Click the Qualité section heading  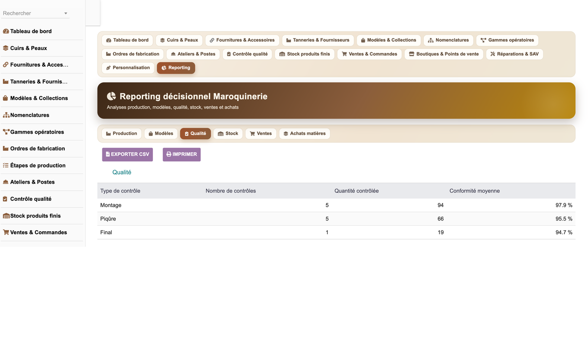tap(122, 172)
